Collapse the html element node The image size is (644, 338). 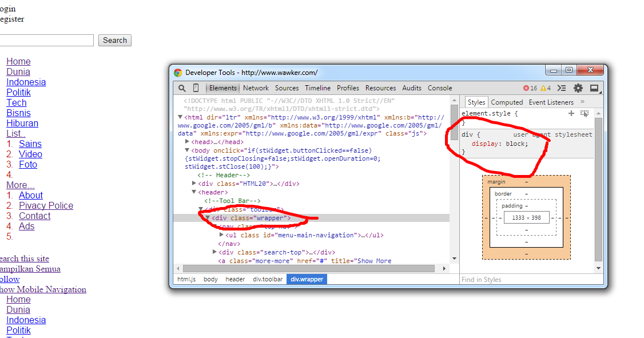[x=180, y=117]
